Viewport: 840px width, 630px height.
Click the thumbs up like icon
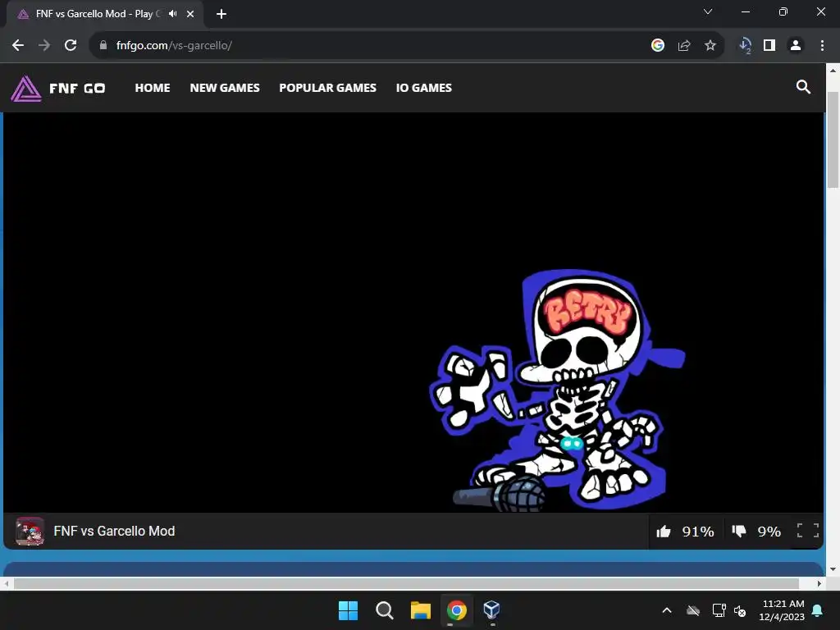pyautogui.click(x=663, y=531)
